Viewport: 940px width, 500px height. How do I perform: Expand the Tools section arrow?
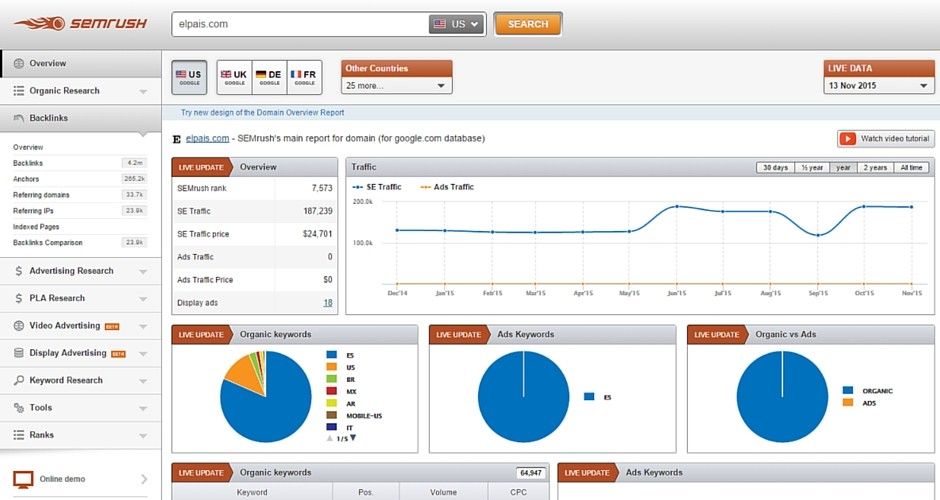pyautogui.click(x=143, y=408)
